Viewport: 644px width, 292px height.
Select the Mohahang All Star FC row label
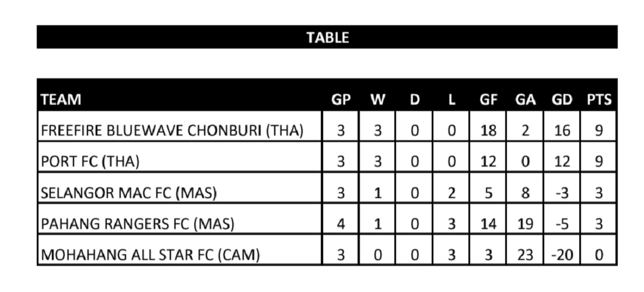[150, 255]
